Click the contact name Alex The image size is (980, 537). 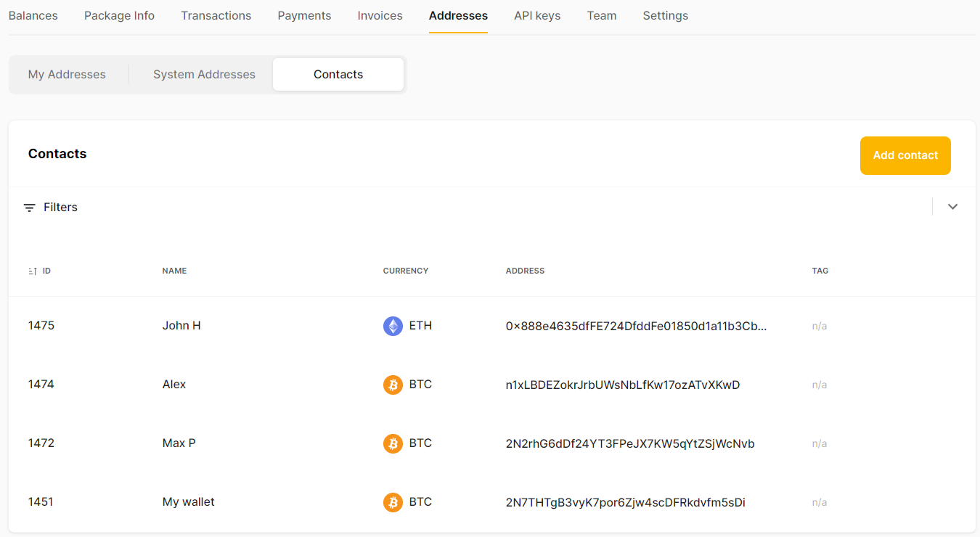coord(174,385)
